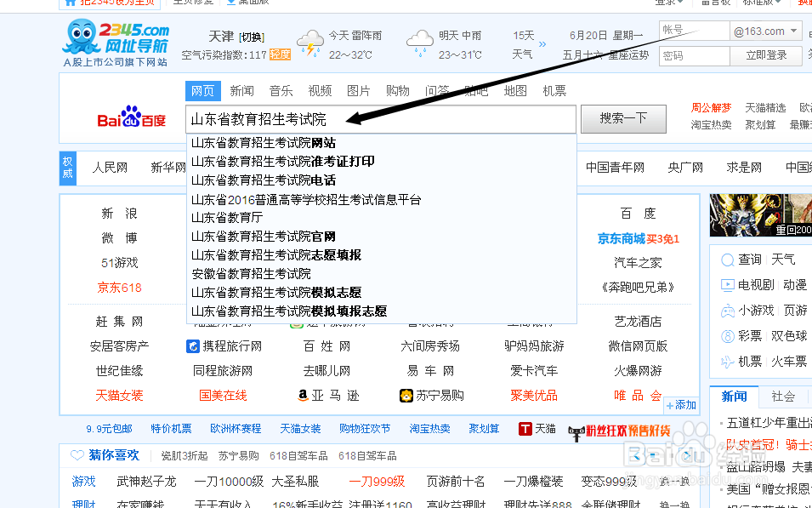The image size is (812, 508).
Task: Select the 机票 search tab
Action: pos(554,91)
